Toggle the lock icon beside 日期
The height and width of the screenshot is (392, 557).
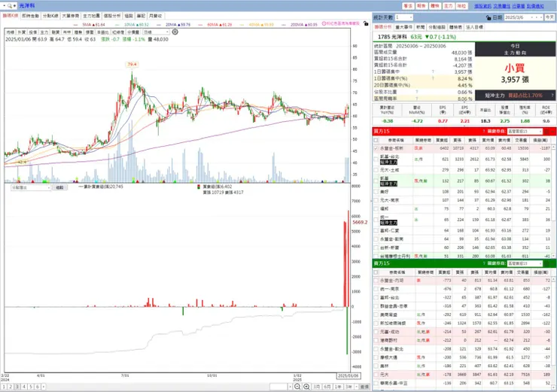click(489, 17)
